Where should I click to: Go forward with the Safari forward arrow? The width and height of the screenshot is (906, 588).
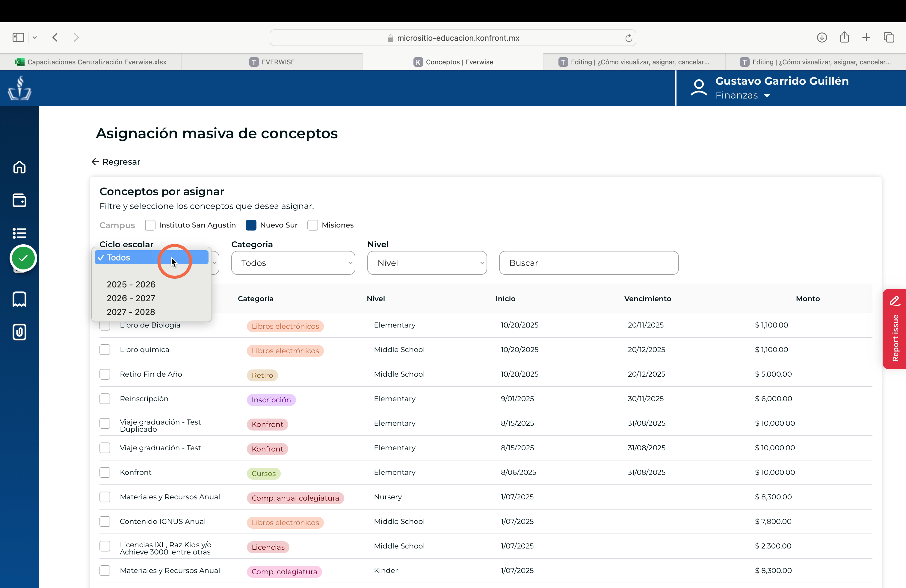pos(76,37)
